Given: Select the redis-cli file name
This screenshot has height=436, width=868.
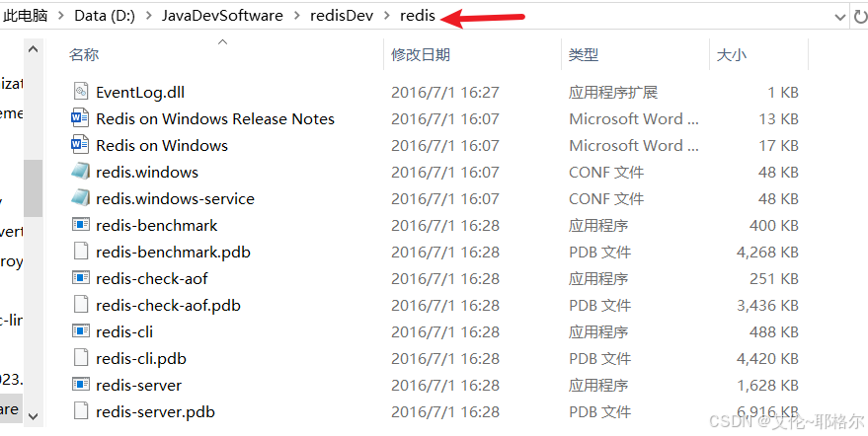Looking at the screenshot, I should 124,331.
